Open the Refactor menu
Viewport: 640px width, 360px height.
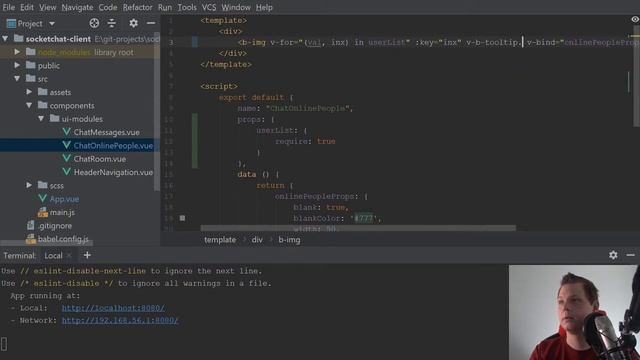(138, 7)
